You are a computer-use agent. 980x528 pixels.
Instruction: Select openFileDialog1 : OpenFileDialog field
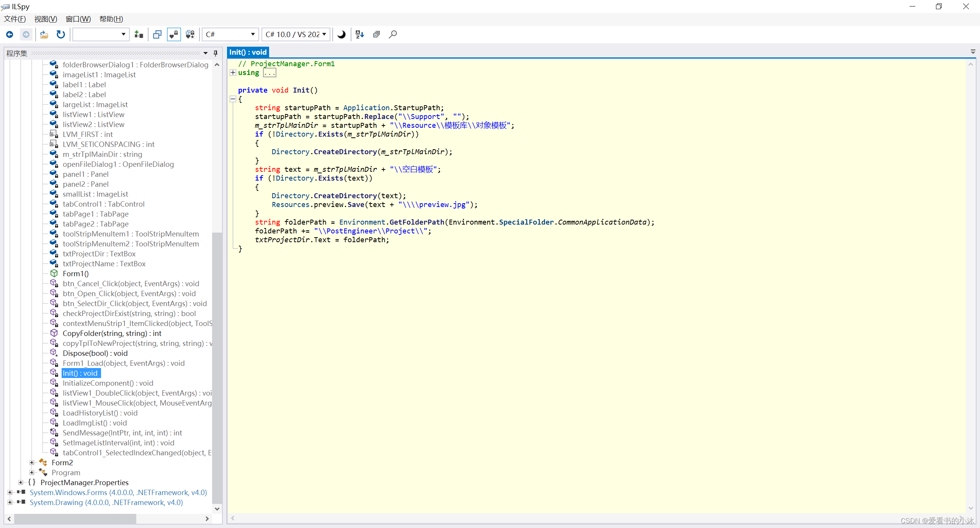(x=118, y=164)
